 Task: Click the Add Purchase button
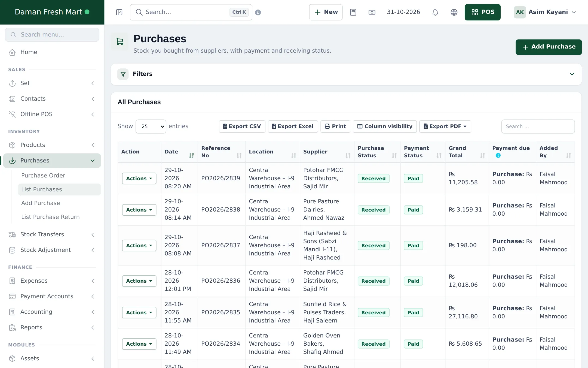549,47
